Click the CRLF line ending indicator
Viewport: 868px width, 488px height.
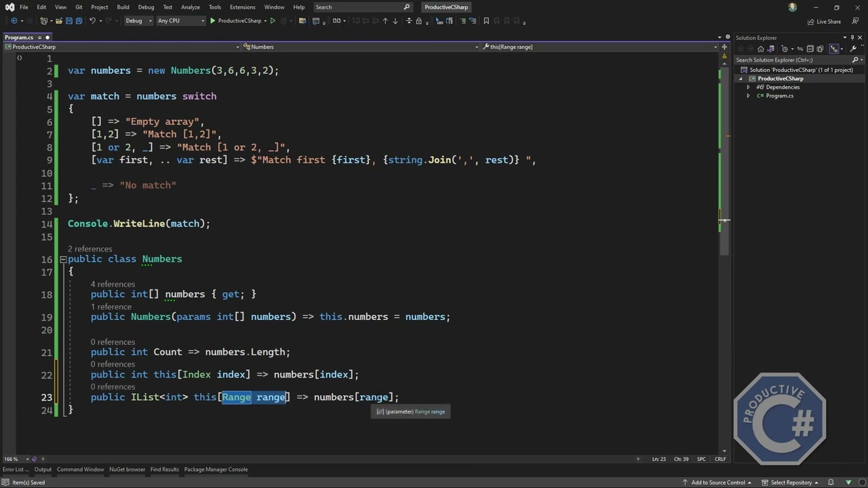click(720, 459)
